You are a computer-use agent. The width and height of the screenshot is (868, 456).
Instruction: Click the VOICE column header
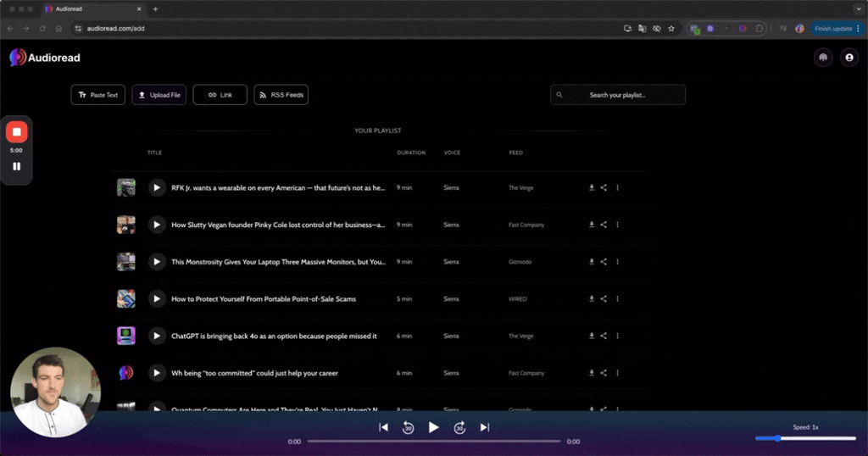point(452,153)
